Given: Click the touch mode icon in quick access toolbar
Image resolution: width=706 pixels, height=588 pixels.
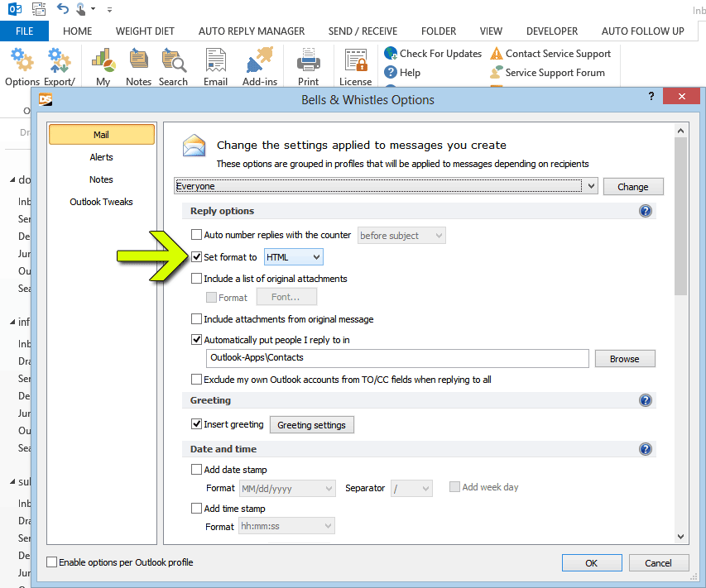Looking at the screenshot, I should click(81, 8).
